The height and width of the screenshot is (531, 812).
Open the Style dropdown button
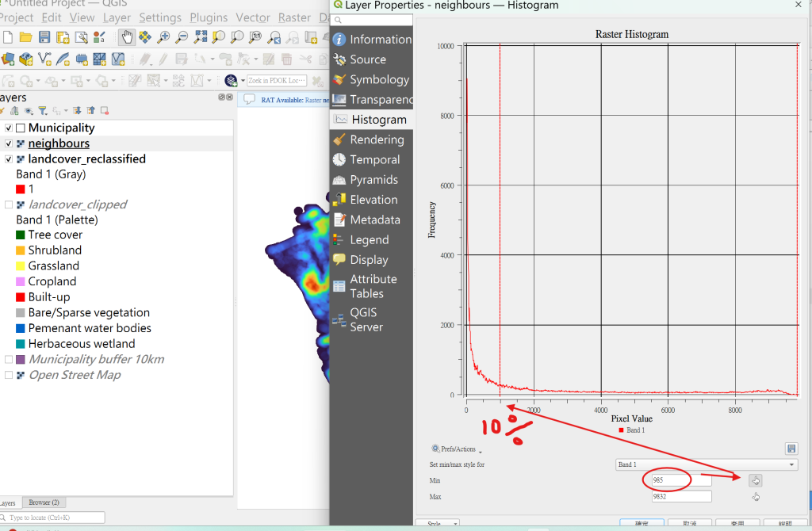pyautogui.click(x=438, y=525)
